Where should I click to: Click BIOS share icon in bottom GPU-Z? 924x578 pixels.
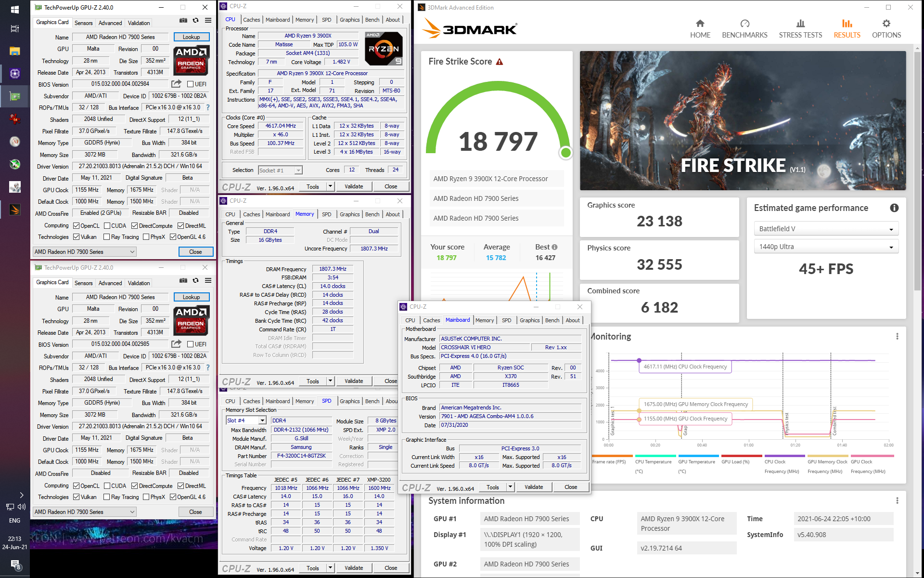pyautogui.click(x=176, y=344)
